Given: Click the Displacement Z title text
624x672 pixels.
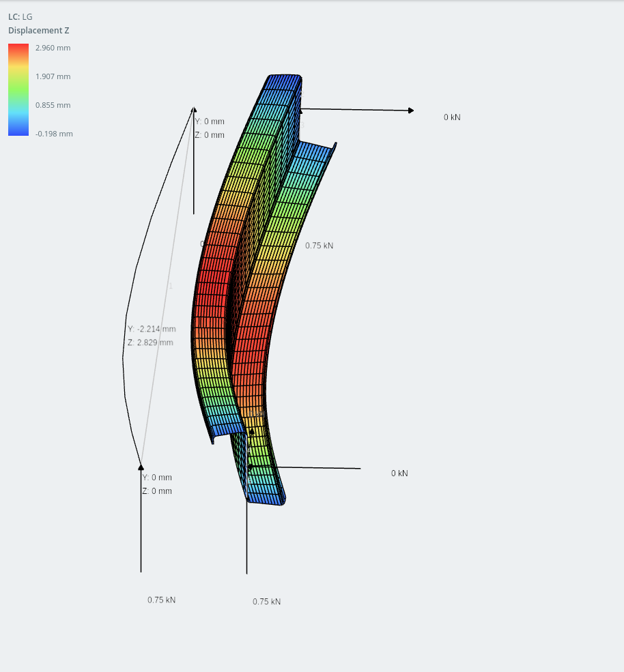Looking at the screenshot, I should point(39,31).
